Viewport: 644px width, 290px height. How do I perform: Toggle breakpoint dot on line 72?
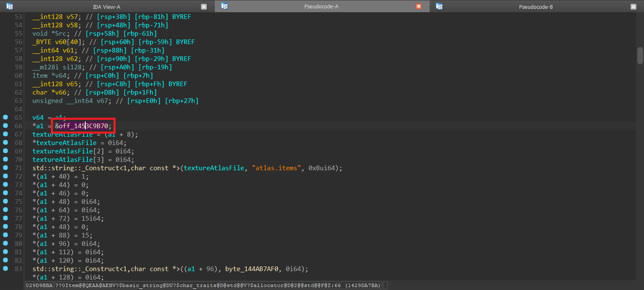tap(5, 176)
